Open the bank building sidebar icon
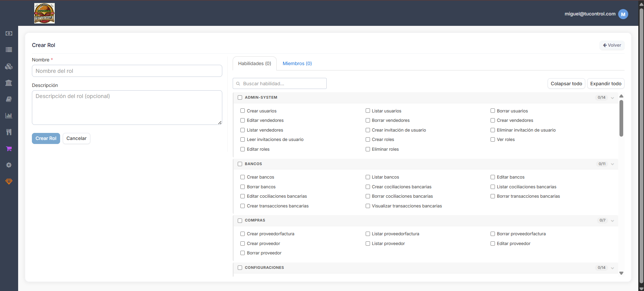The height and width of the screenshot is (291, 644). pos(9,83)
